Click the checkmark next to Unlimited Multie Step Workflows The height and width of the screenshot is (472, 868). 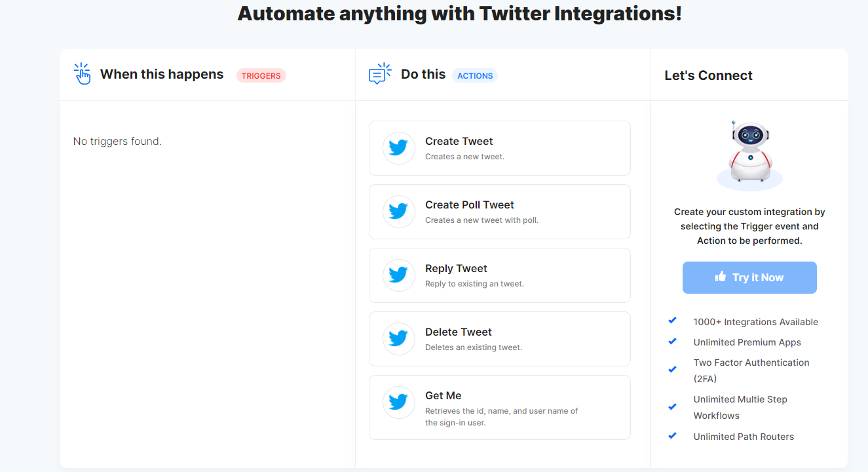tap(672, 407)
